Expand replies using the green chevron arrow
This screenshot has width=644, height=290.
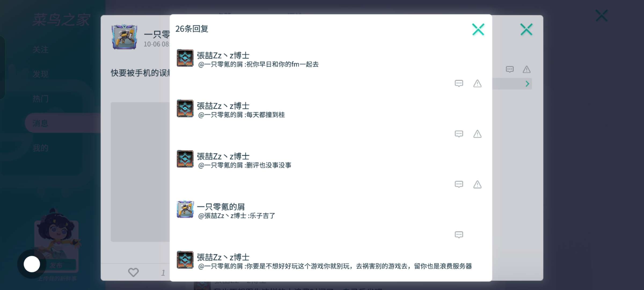[527, 84]
